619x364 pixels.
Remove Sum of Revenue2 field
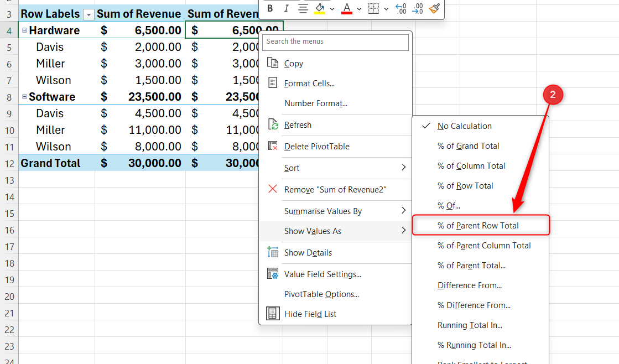335,190
